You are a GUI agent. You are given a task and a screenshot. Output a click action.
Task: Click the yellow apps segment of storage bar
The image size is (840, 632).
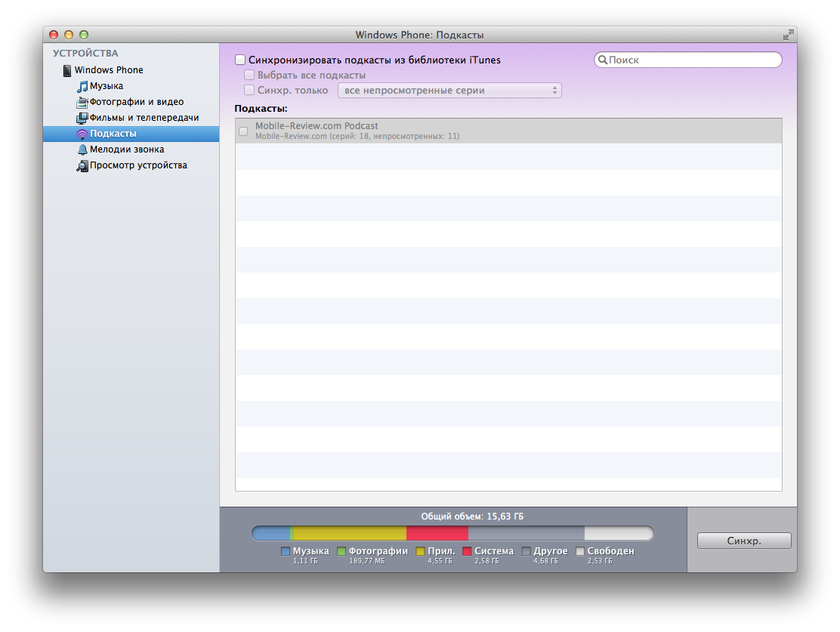[x=350, y=533]
